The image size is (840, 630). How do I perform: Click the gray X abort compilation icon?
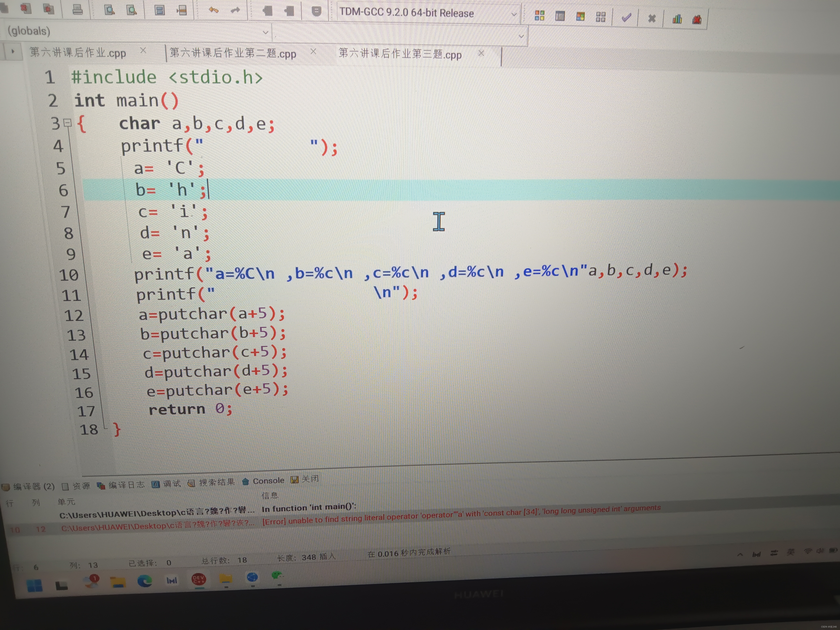652,18
